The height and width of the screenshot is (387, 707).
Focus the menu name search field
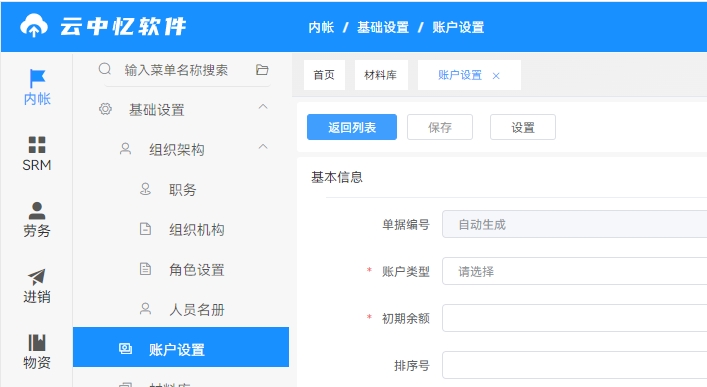click(176, 70)
